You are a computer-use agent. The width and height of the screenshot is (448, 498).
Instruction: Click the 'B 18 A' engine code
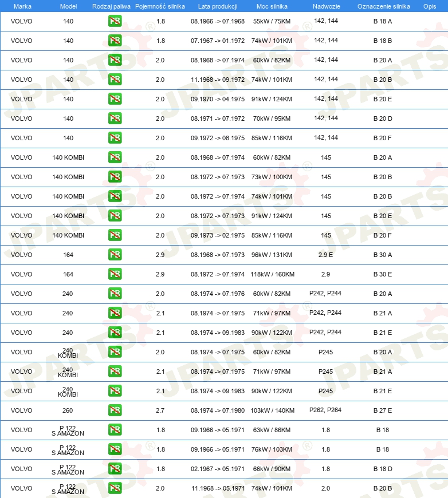coord(383,21)
